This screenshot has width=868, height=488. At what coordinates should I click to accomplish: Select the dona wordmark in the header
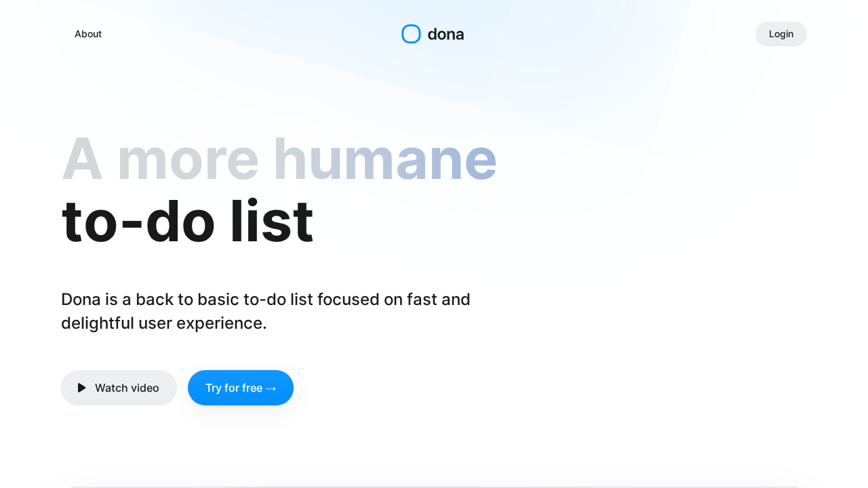pos(446,34)
